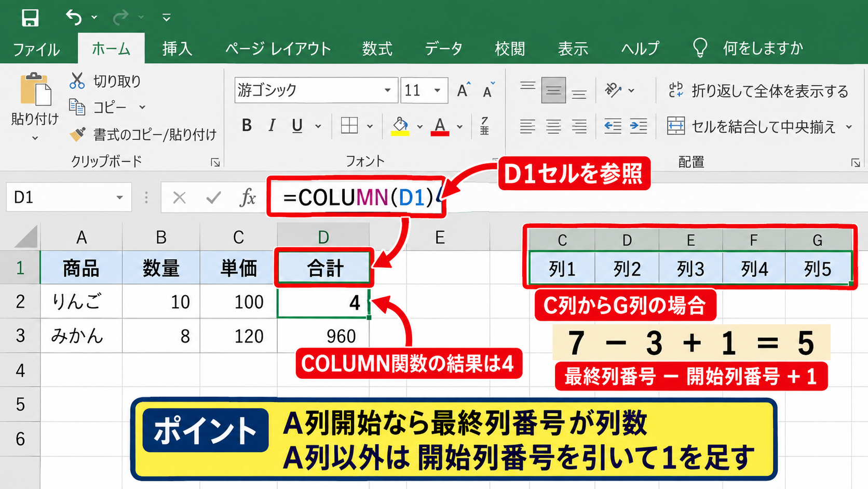Toggle Middle Align vertical alignment
The image size is (868, 489).
553,90
